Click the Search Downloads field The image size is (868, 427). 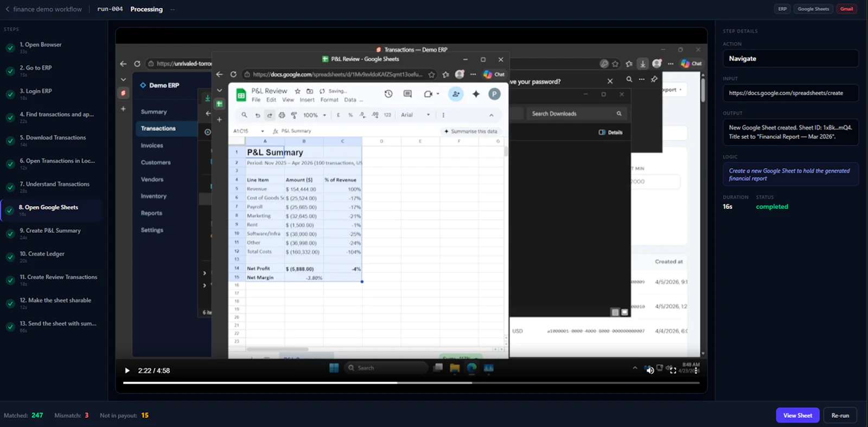575,113
